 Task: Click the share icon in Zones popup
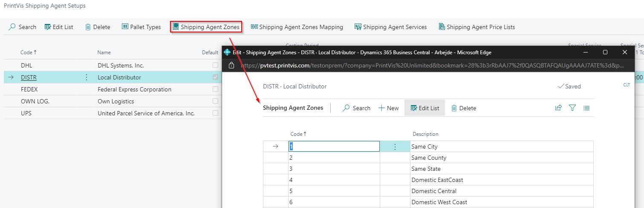pos(558,108)
